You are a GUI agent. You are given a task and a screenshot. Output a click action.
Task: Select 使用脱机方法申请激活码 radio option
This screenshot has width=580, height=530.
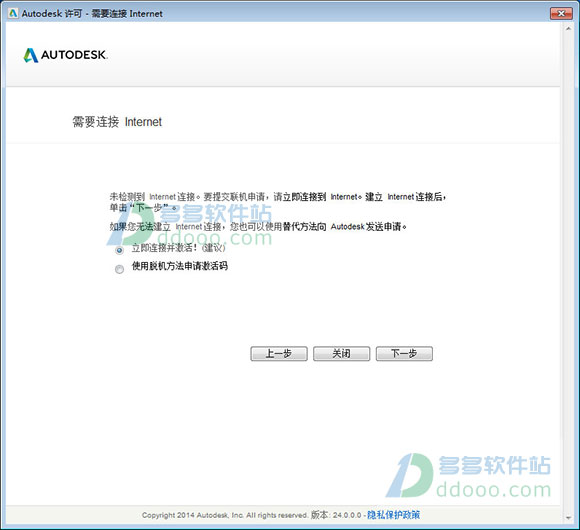(119, 269)
